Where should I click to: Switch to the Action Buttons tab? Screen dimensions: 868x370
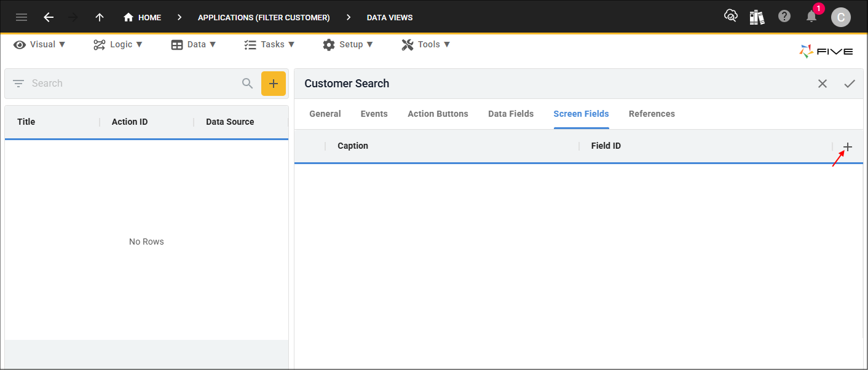coord(438,114)
